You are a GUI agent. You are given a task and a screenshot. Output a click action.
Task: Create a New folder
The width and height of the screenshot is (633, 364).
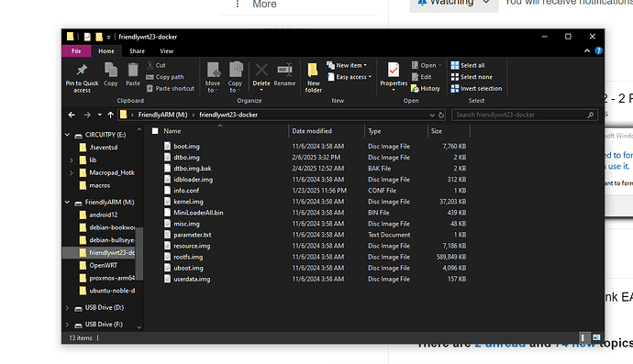pyautogui.click(x=313, y=78)
